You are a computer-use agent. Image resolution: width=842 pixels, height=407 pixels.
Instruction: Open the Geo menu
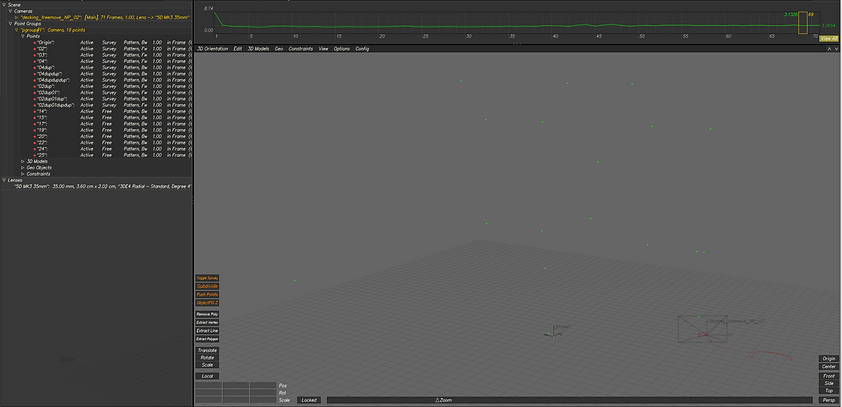coord(279,49)
